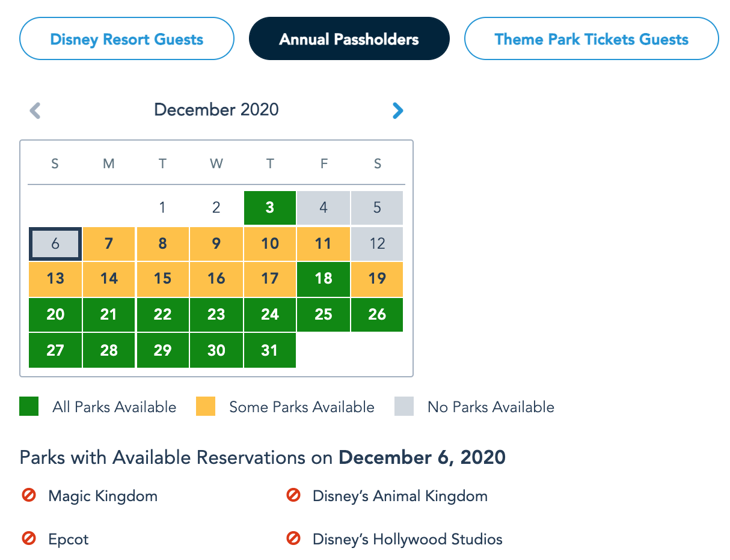Select December 3 on the calendar
Viewport: 730px width, 560px height.
click(270, 208)
